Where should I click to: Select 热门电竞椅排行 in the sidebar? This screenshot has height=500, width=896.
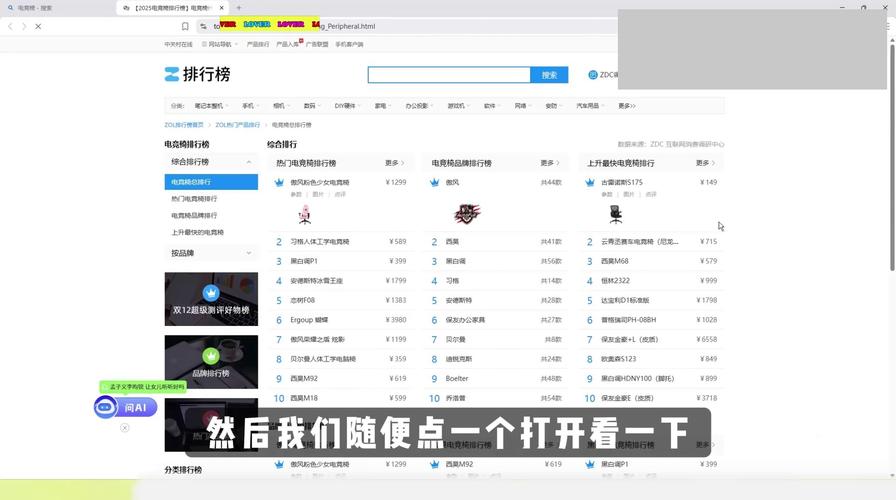coord(194,199)
